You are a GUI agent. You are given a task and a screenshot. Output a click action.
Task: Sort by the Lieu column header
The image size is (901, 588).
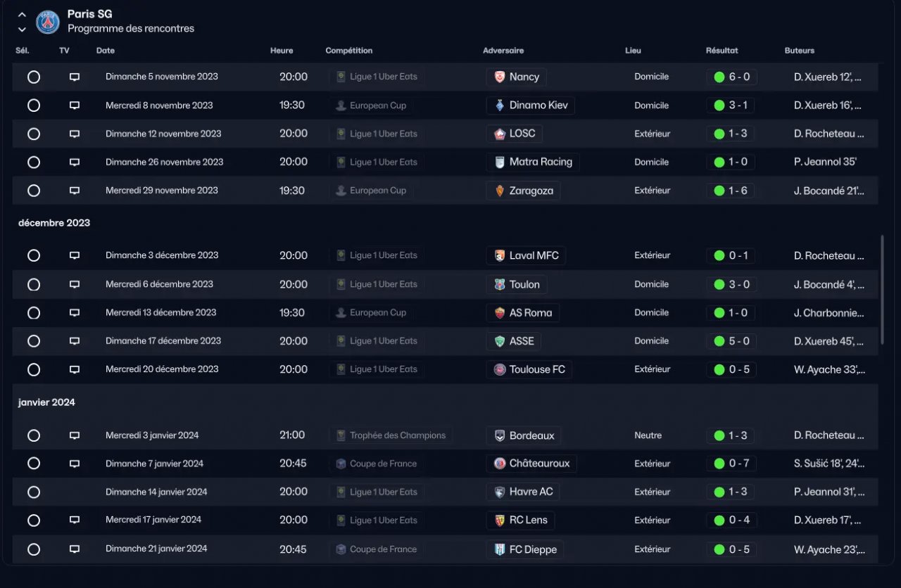(633, 51)
